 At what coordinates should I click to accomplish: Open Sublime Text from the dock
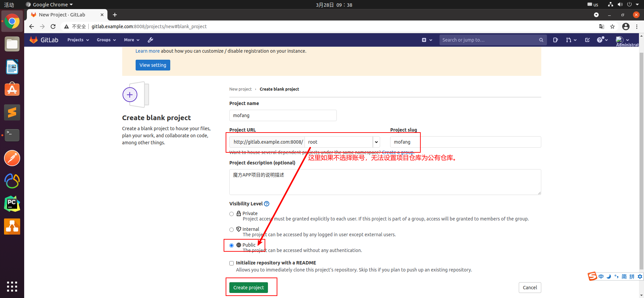(x=12, y=112)
